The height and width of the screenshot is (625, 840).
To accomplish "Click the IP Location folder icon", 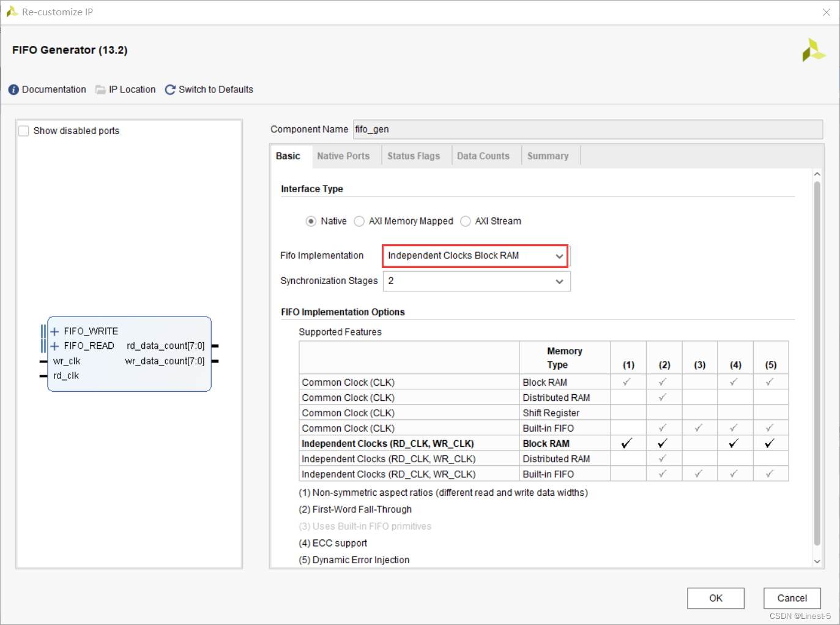I will [100, 90].
